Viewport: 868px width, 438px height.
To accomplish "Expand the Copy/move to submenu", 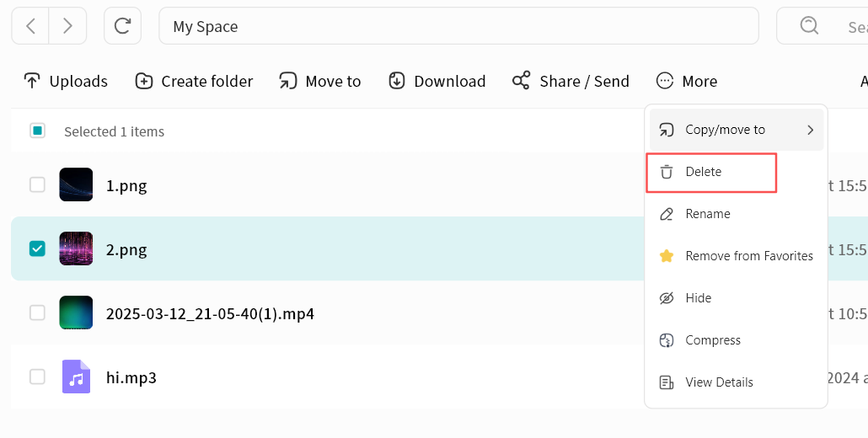I will tap(736, 130).
